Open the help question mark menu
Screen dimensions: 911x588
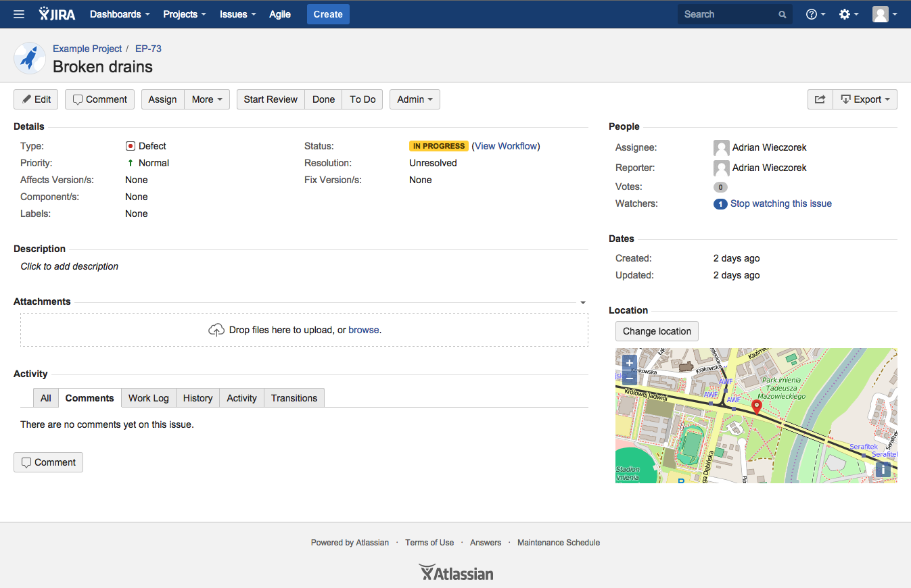(x=815, y=14)
